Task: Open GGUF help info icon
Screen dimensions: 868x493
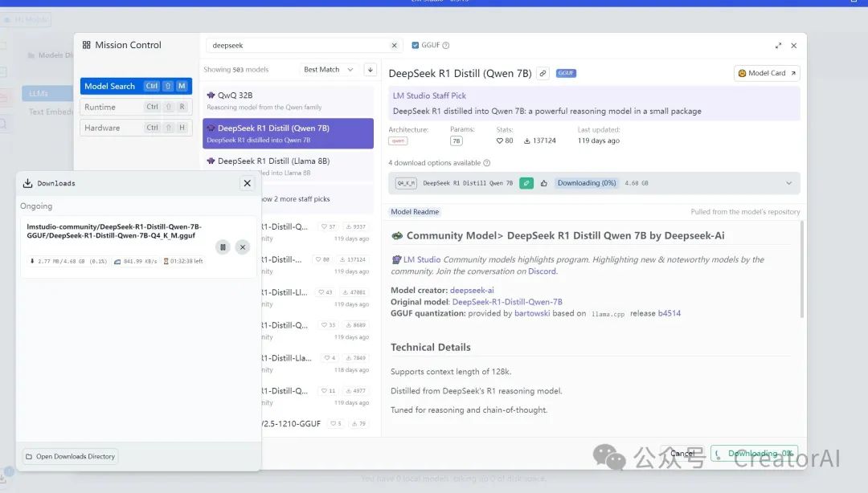Action: click(445, 46)
